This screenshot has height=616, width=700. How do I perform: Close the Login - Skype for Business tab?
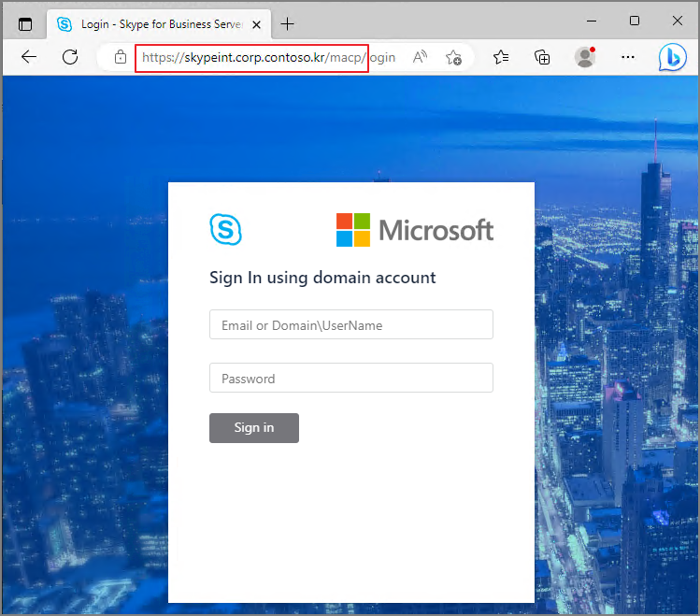256,24
